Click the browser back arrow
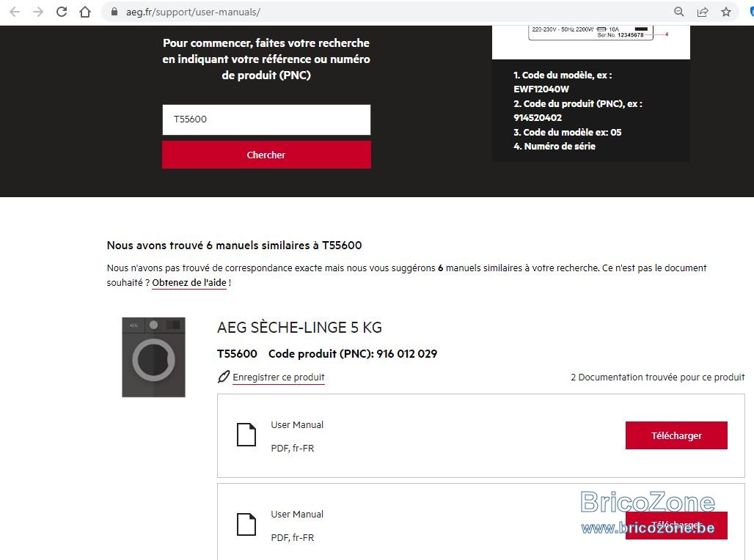The height and width of the screenshot is (560, 754). (x=15, y=12)
